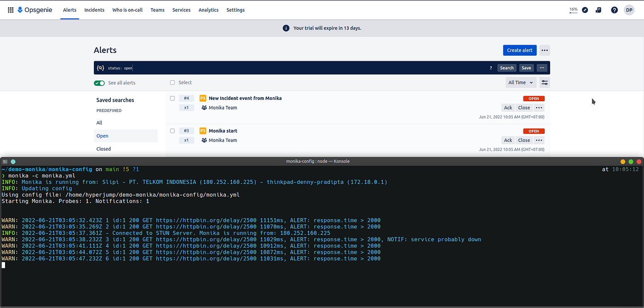Check the Select all checkbox
The height and width of the screenshot is (308, 644).
click(x=172, y=82)
